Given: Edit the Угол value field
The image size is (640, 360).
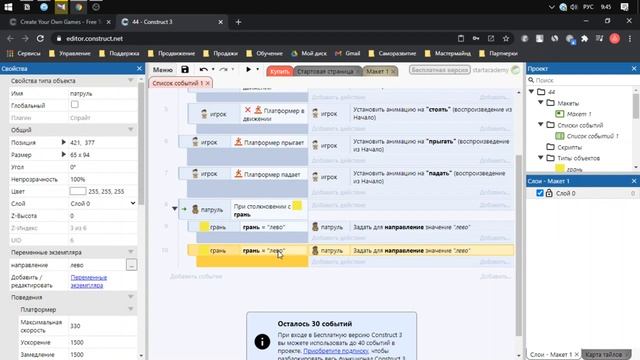Looking at the screenshot, I should pyautogui.click(x=103, y=167).
